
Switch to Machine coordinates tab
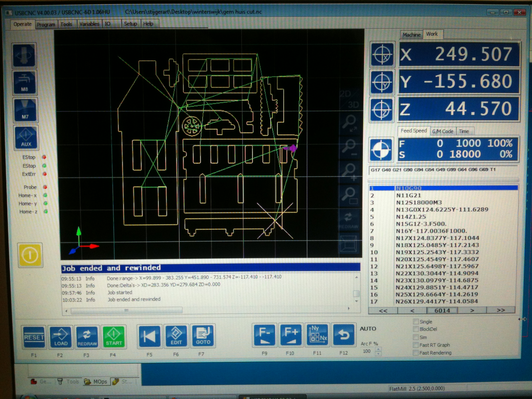click(x=412, y=35)
